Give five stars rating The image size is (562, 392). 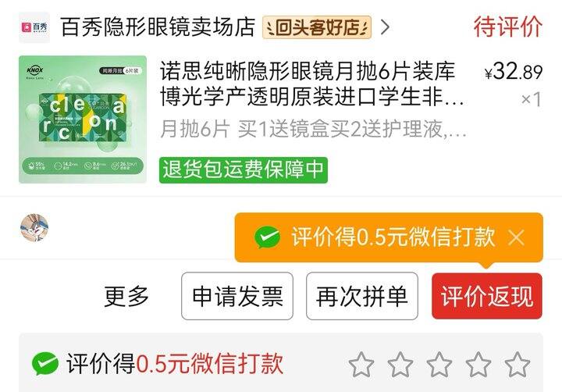(518, 365)
